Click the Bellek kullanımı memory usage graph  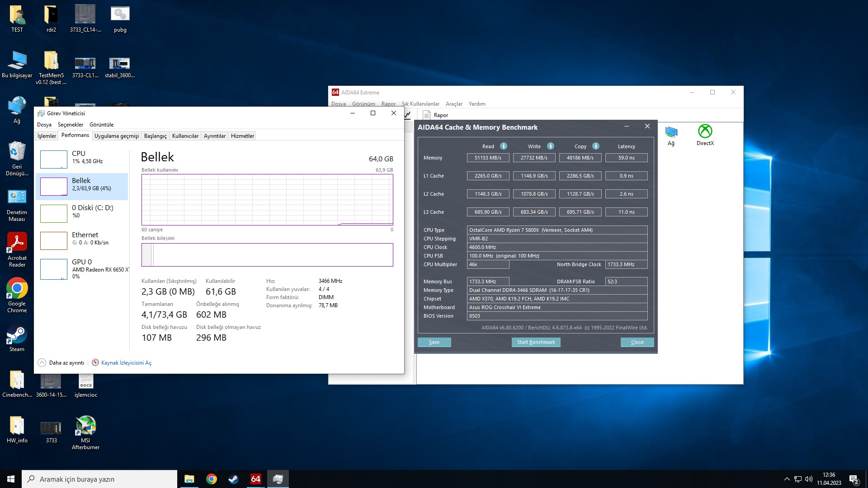(x=267, y=200)
